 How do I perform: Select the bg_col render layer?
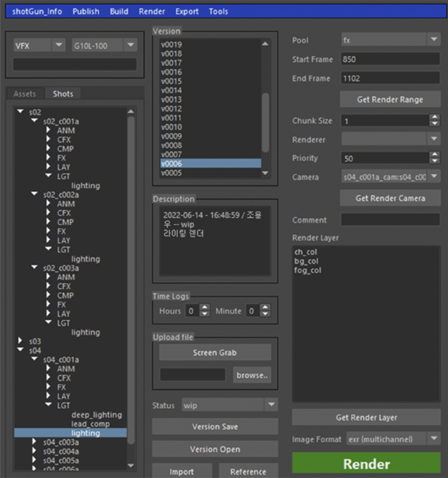tap(306, 261)
